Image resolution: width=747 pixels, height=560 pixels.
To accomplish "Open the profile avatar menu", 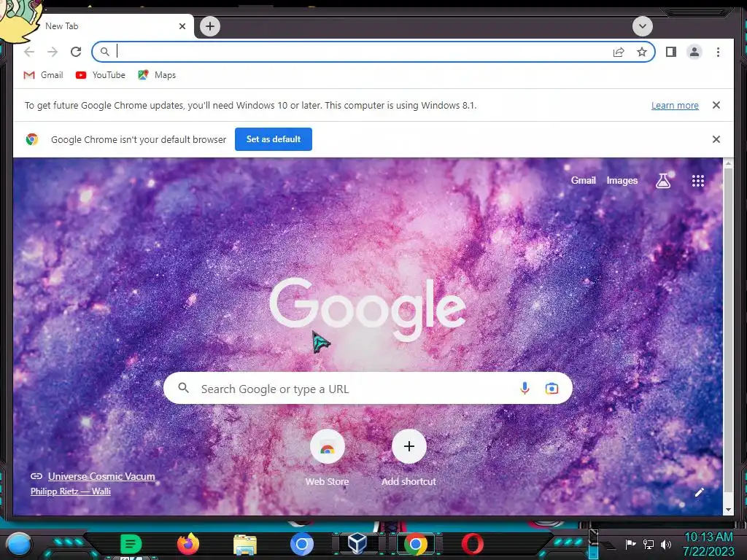I will click(x=694, y=52).
